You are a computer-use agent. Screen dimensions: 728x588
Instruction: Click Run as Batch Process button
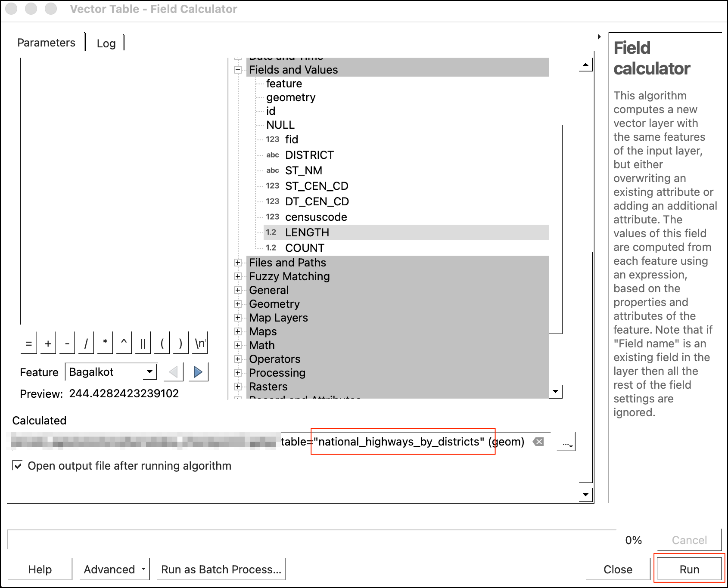pyautogui.click(x=221, y=569)
